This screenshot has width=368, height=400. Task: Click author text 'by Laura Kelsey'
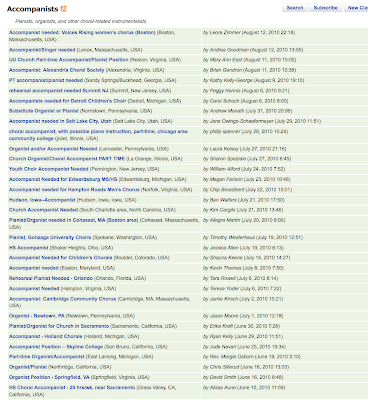[x=221, y=149]
